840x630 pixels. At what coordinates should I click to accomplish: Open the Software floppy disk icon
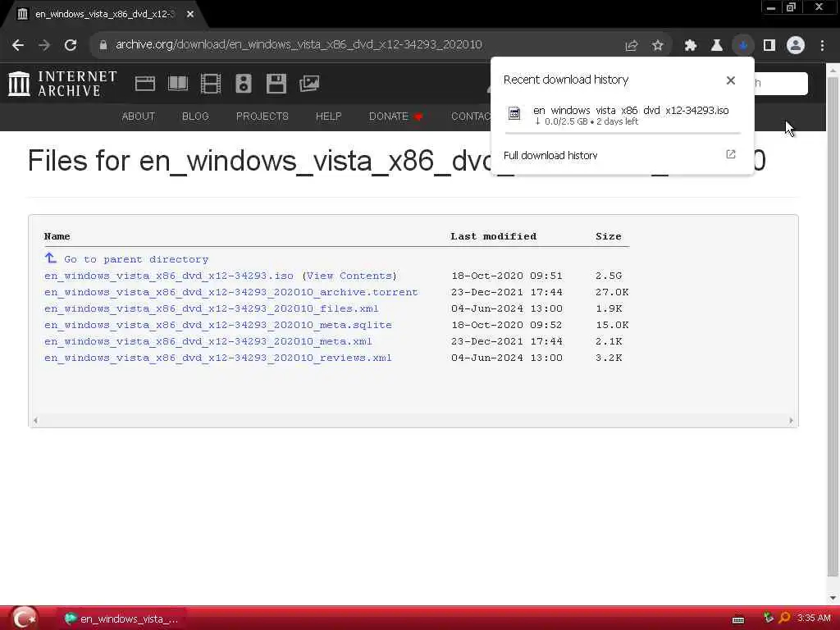(x=276, y=84)
